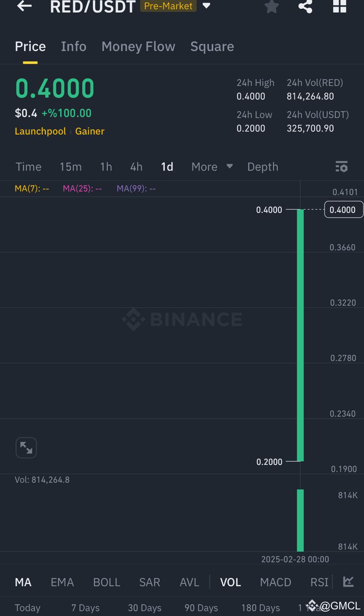Open the Gainer tag

coord(90,131)
